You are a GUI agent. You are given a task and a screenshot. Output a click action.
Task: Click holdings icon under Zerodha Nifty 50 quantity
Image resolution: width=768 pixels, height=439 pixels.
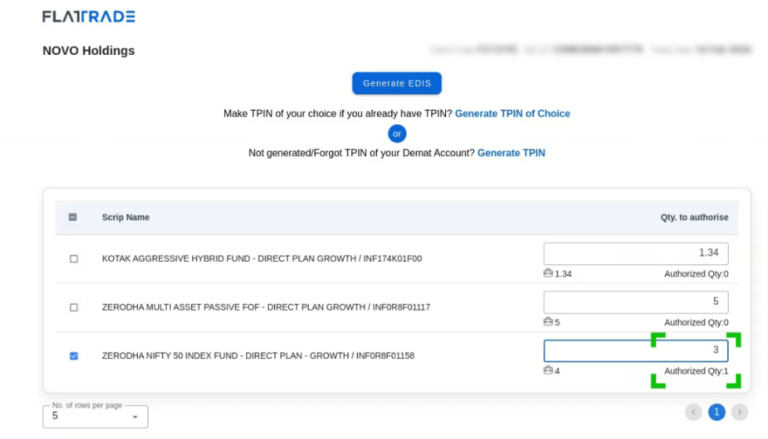click(x=548, y=371)
